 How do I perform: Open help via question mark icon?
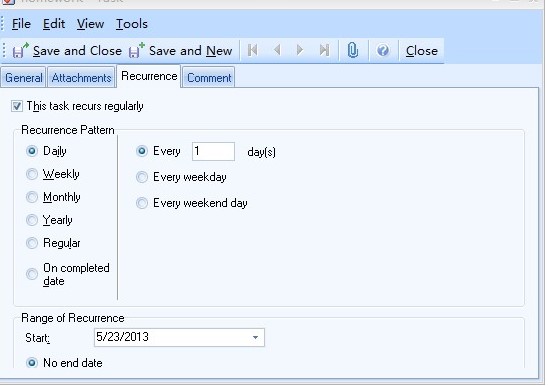pos(383,51)
